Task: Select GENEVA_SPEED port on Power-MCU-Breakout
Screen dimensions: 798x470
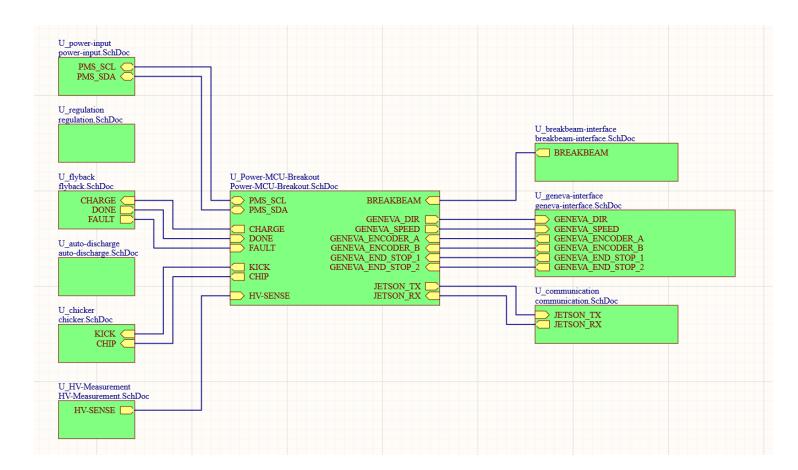Action: point(432,229)
